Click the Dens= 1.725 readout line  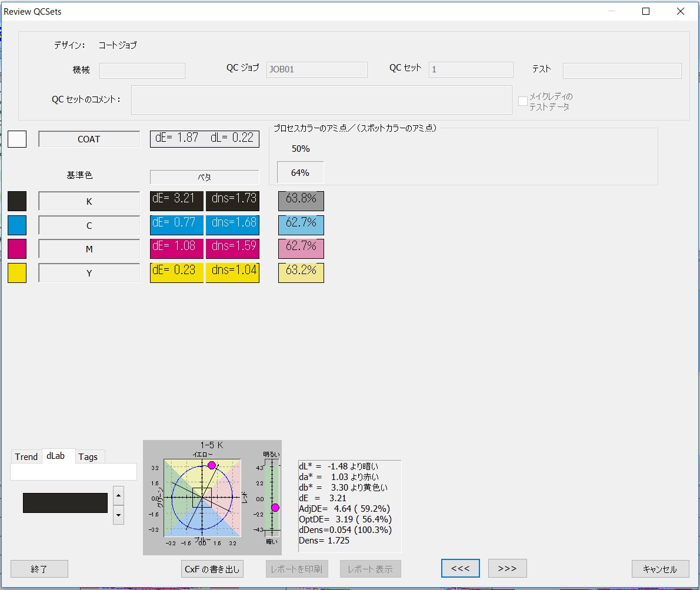coord(324,541)
